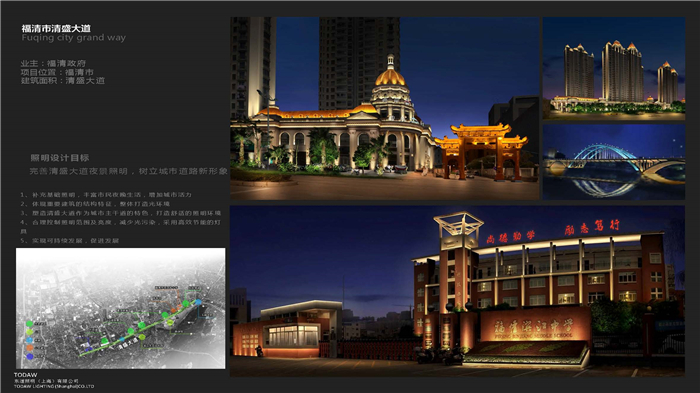Click the yellow-green legend dot on map
This screenshot has width=700, height=393.
(29, 332)
